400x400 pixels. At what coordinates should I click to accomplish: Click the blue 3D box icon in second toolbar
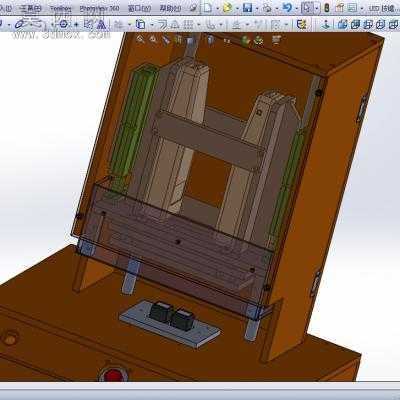(x=141, y=24)
